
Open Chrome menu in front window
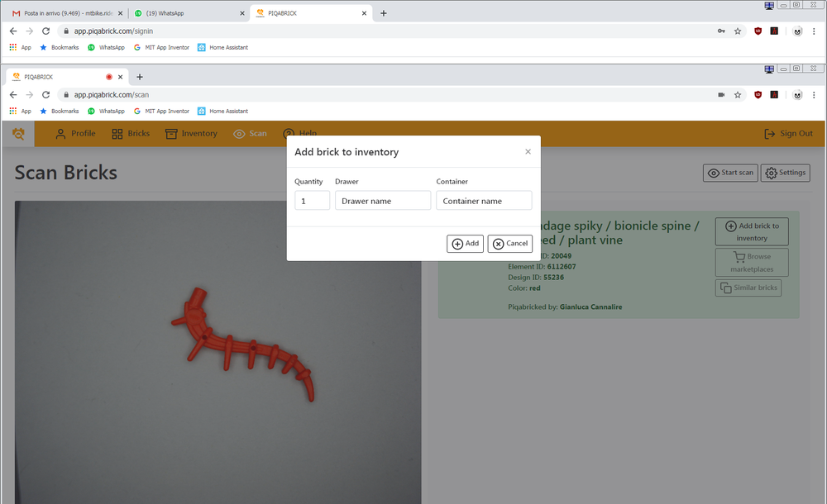coord(814,95)
